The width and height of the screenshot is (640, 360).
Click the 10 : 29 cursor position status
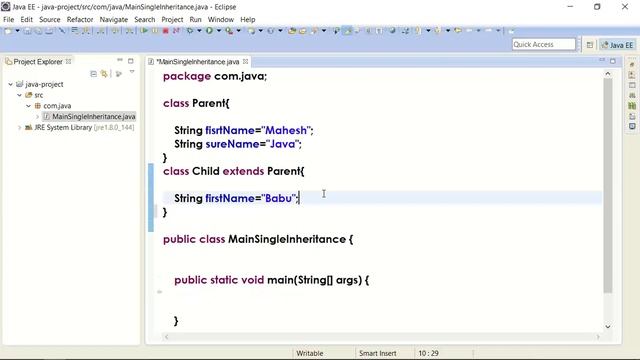coord(428,353)
